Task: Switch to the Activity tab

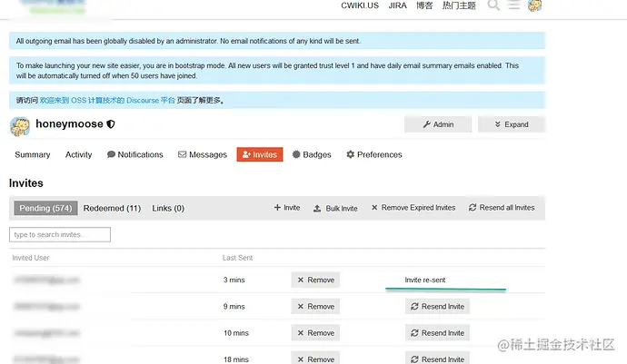Action: pyautogui.click(x=78, y=154)
